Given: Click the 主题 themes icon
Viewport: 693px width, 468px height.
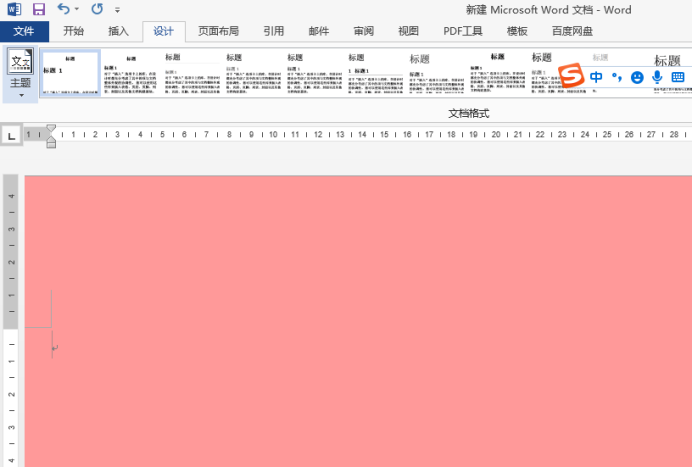Looking at the screenshot, I should point(20,61).
